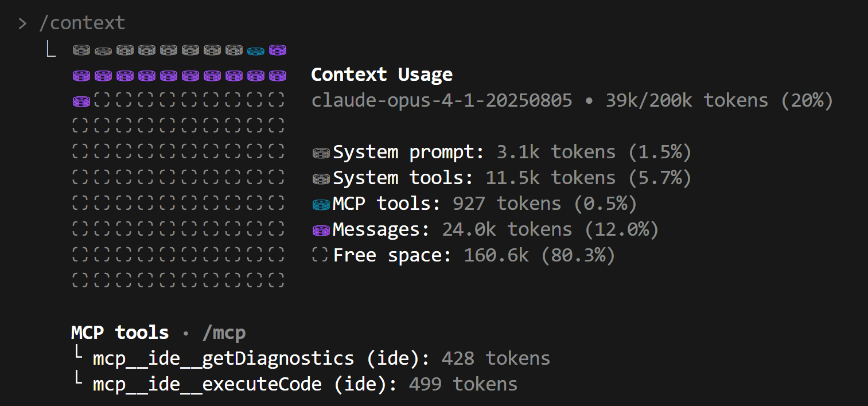The height and width of the screenshot is (406, 868).
Task: Select the teal block in the usage grid
Action: pos(255,50)
